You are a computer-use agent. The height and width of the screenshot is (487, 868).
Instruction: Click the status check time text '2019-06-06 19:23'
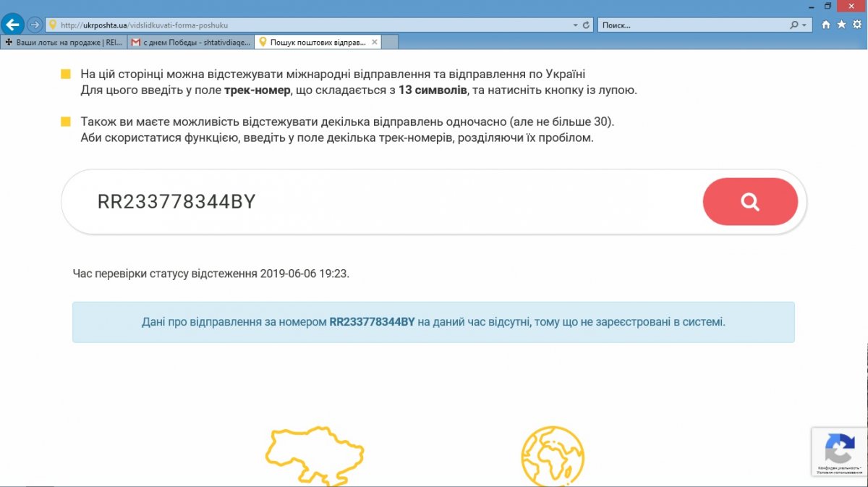coord(303,274)
